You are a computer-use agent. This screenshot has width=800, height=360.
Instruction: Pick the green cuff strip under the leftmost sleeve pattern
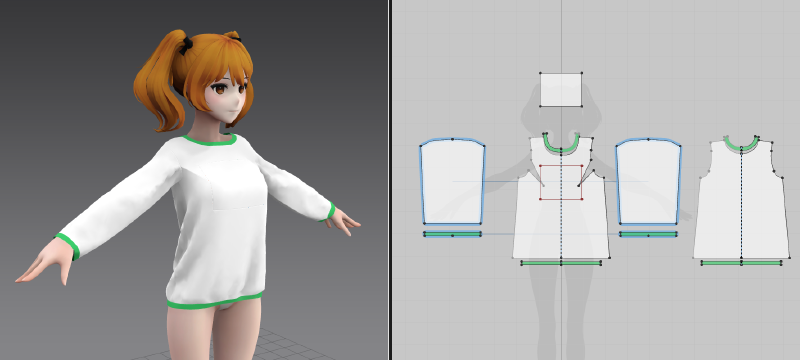coord(453,234)
